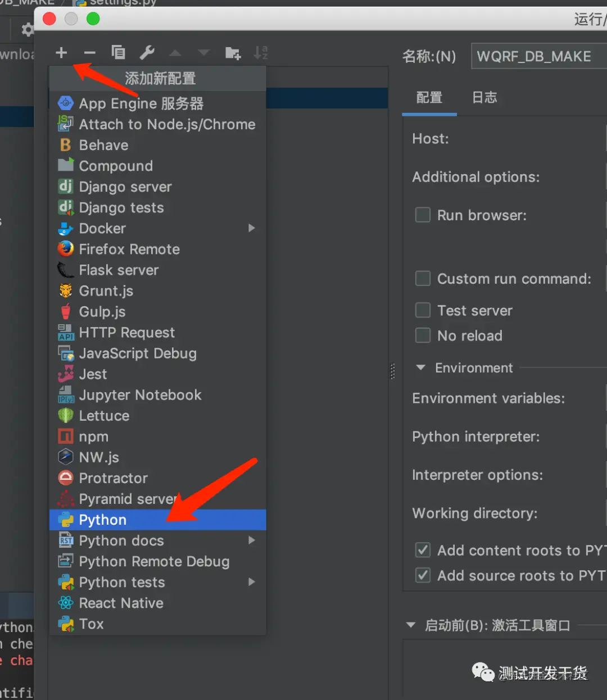
Task: Choose JavaScript Debug entry
Action: click(x=158, y=353)
